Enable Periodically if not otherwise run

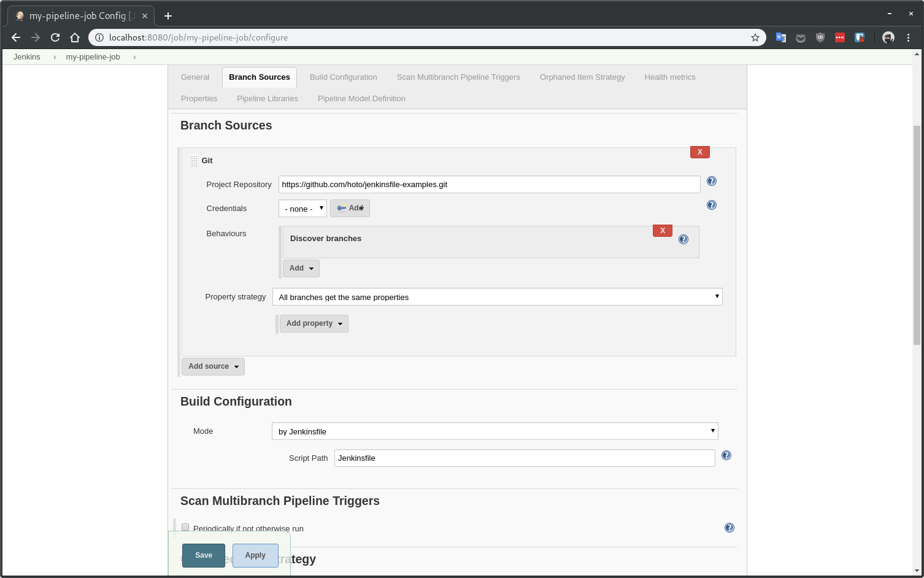coord(185,527)
